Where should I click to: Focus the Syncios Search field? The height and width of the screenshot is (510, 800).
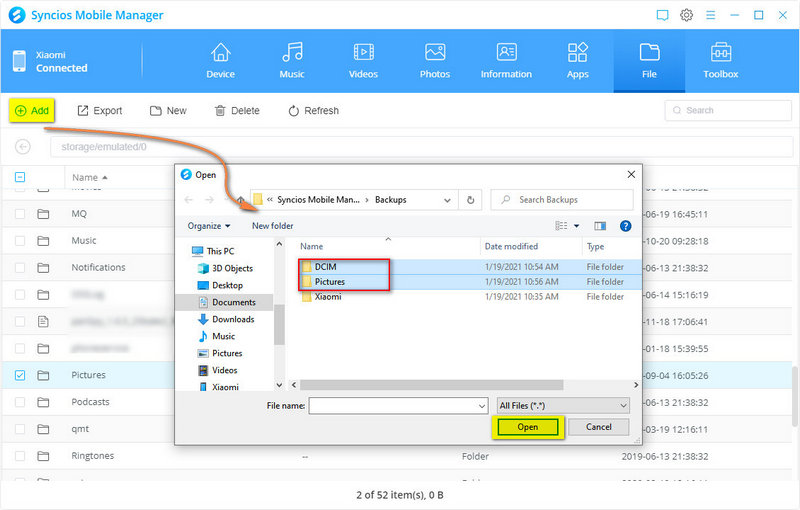coord(728,110)
